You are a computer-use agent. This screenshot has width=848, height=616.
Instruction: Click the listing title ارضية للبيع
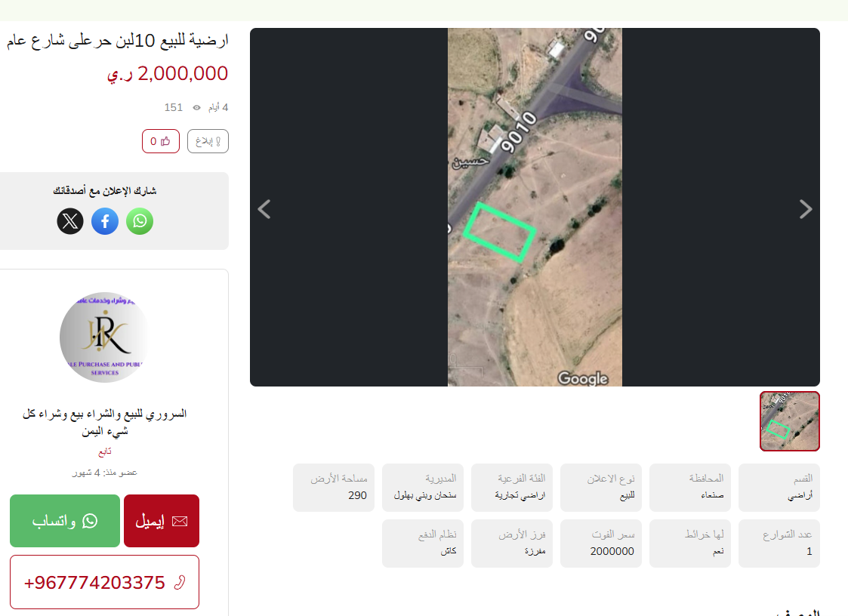[117, 41]
